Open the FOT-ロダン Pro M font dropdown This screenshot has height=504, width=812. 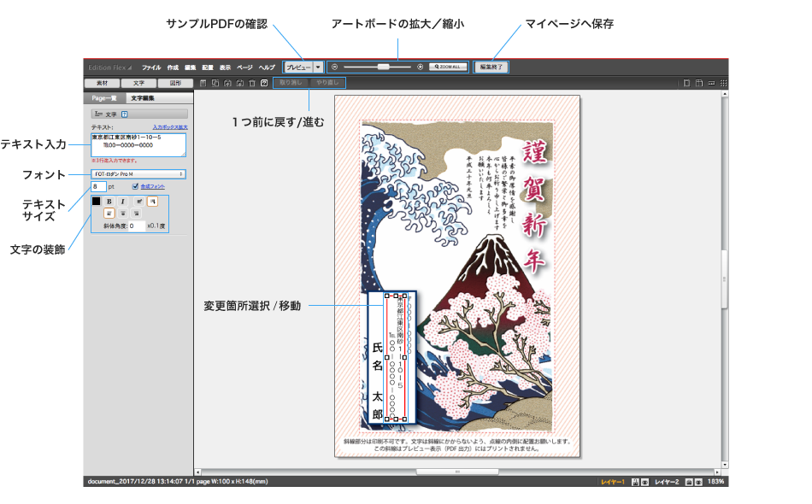tap(138, 174)
